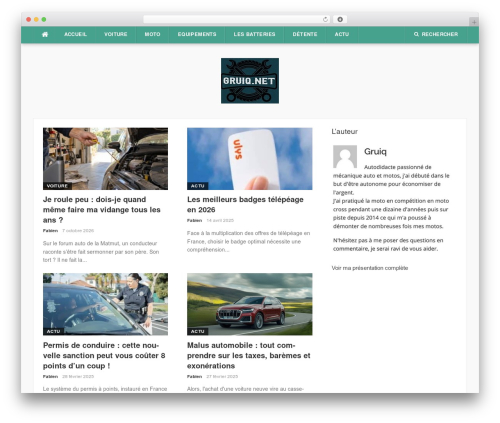Click the Voiture tag on oil change image
500x423 pixels.
tap(57, 186)
